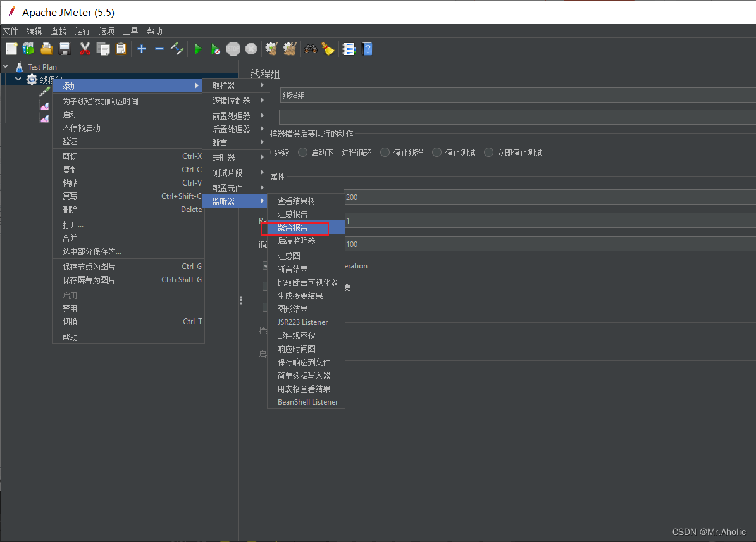
Task: Select 停止测试 radio button
Action: coord(437,153)
